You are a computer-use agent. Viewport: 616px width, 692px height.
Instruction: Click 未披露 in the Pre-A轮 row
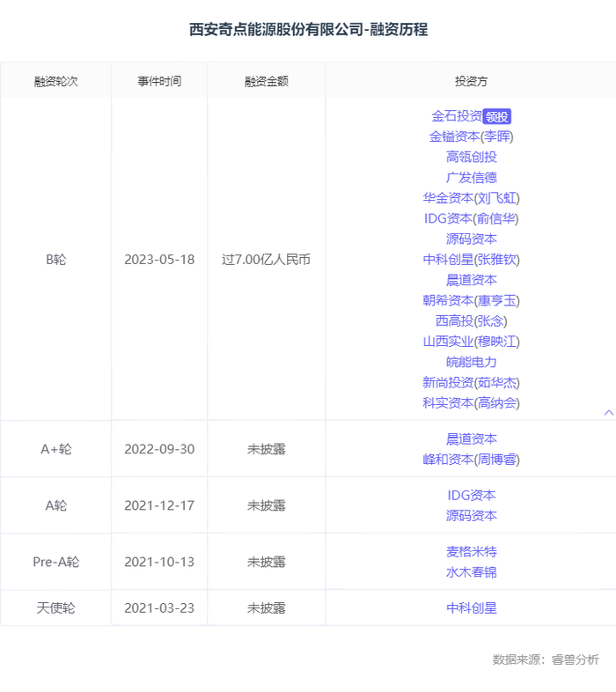(267, 562)
